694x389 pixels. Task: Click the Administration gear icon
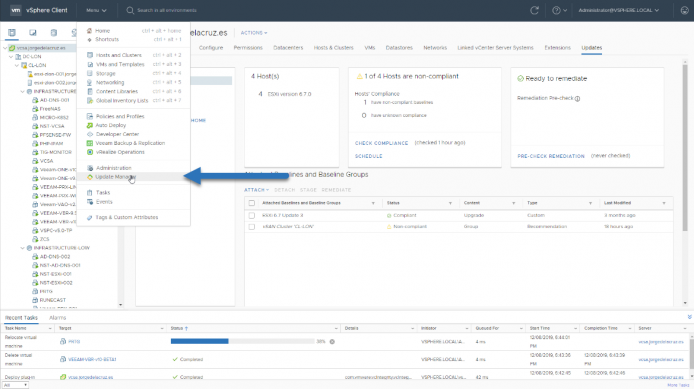(89, 168)
